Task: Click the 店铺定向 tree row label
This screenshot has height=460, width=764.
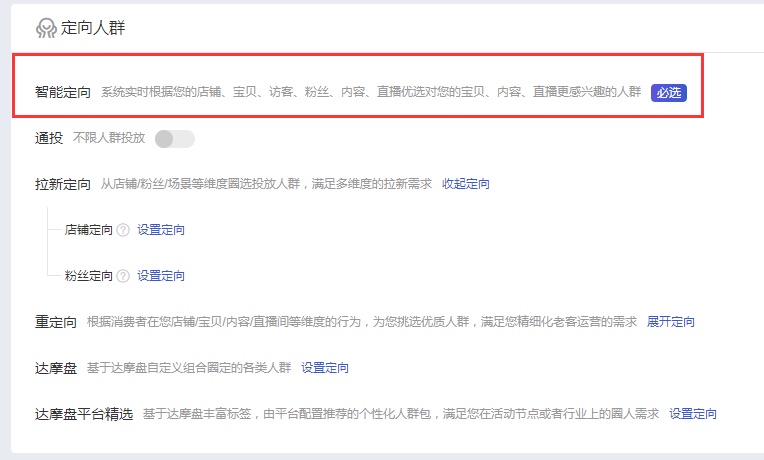Action: pyautogui.click(x=88, y=230)
